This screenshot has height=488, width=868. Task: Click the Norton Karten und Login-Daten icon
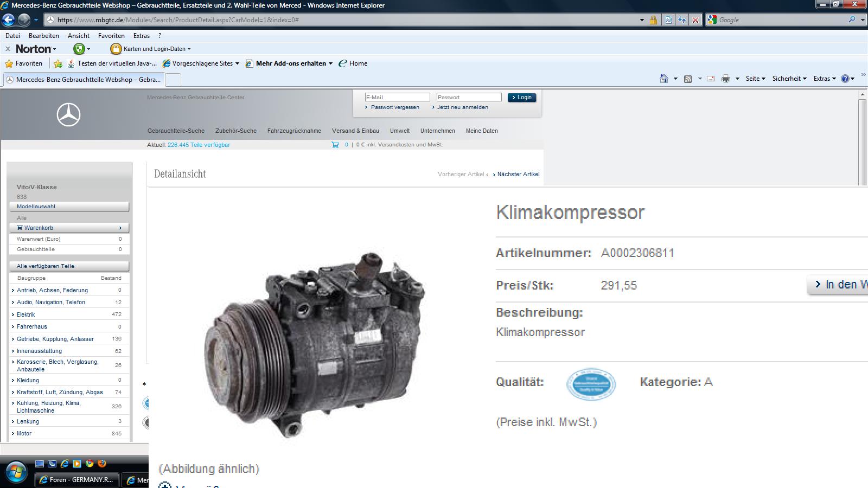(x=116, y=49)
